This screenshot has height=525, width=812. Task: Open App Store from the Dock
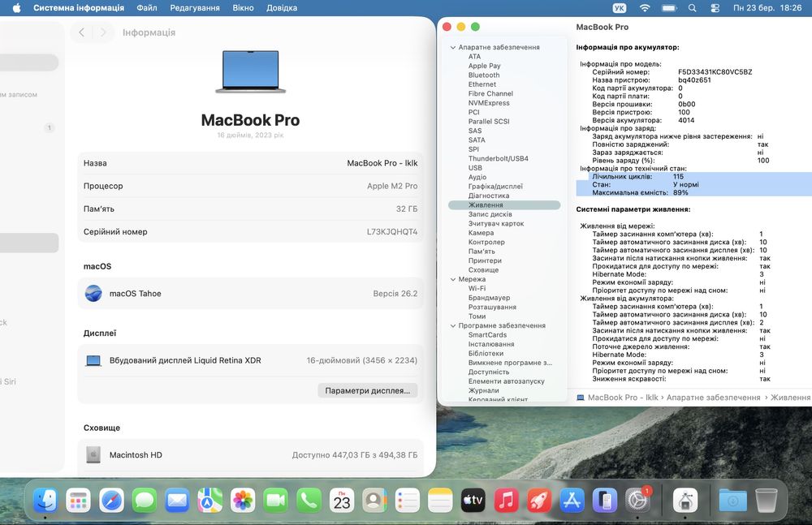(572, 501)
